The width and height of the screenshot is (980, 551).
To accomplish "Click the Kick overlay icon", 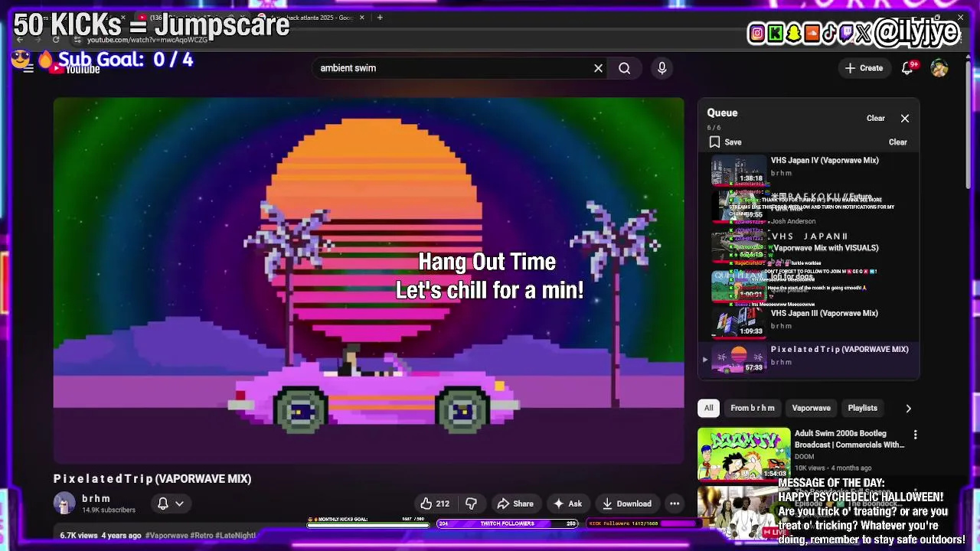I will point(776,33).
